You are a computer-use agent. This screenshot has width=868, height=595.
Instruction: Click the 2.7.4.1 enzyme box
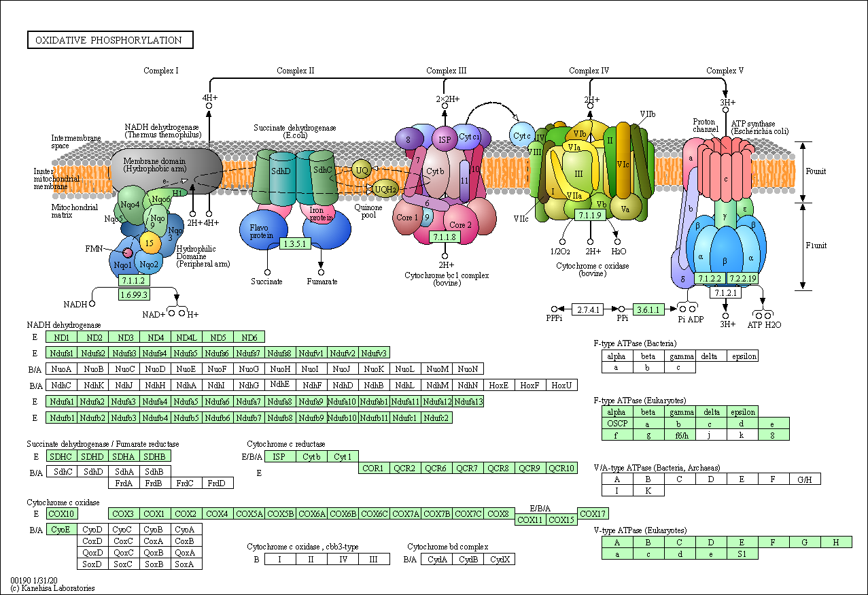[588, 309]
